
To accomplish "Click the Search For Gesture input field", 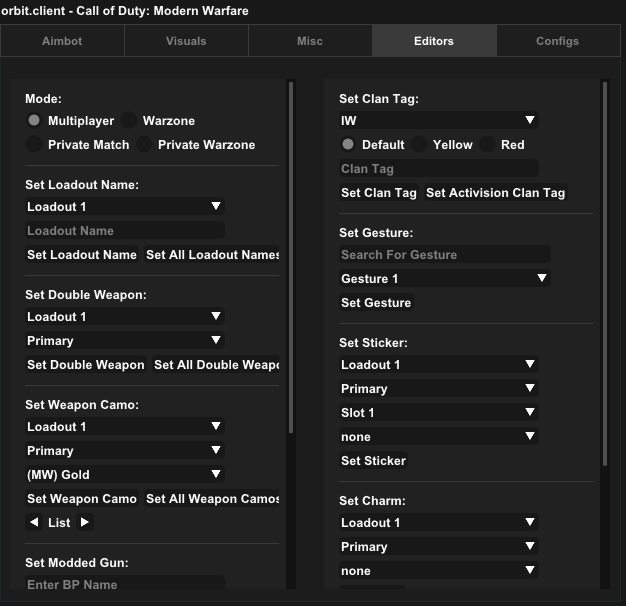I will pos(444,255).
